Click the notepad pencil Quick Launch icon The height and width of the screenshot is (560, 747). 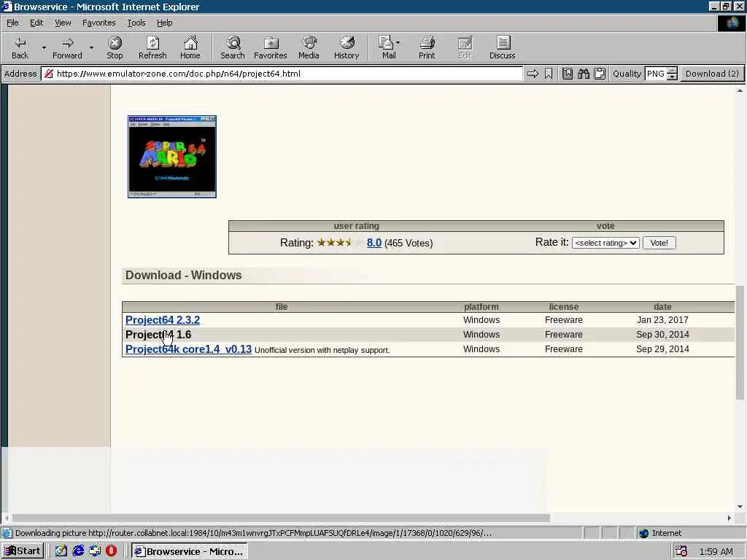(x=61, y=551)
